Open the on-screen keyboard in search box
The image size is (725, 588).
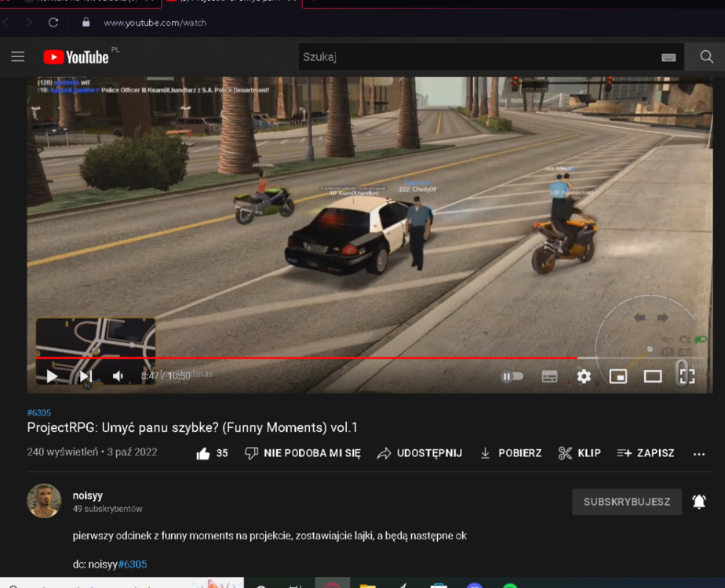[x=669, y=57]
